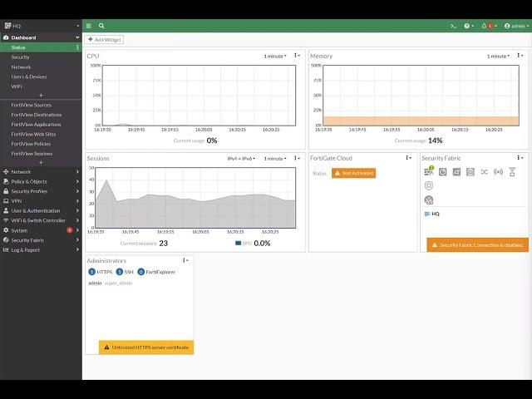Expand the Policy & Objects menu
The width and height of the screenshot is (532, 399).
coord(41,181)
